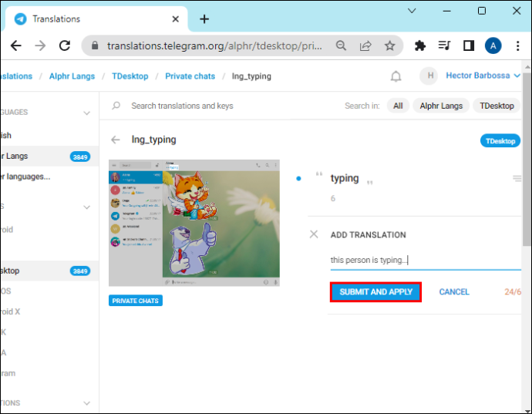Viewport: 532px width, 414px height.
Task: Click the PRIVATE CHATS tag button
Action: 136,301
